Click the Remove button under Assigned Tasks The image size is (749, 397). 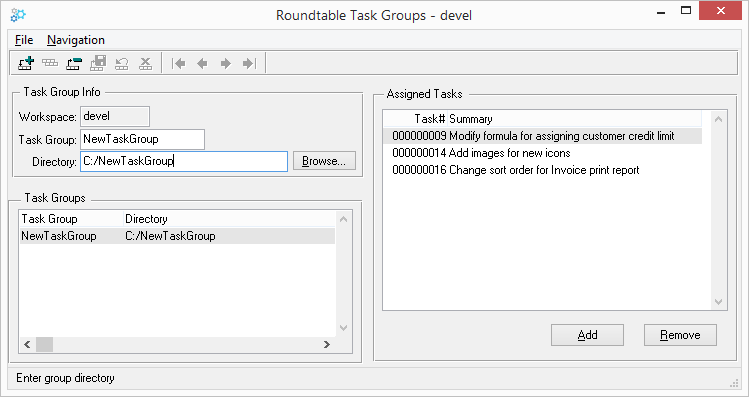coord(680,335)
